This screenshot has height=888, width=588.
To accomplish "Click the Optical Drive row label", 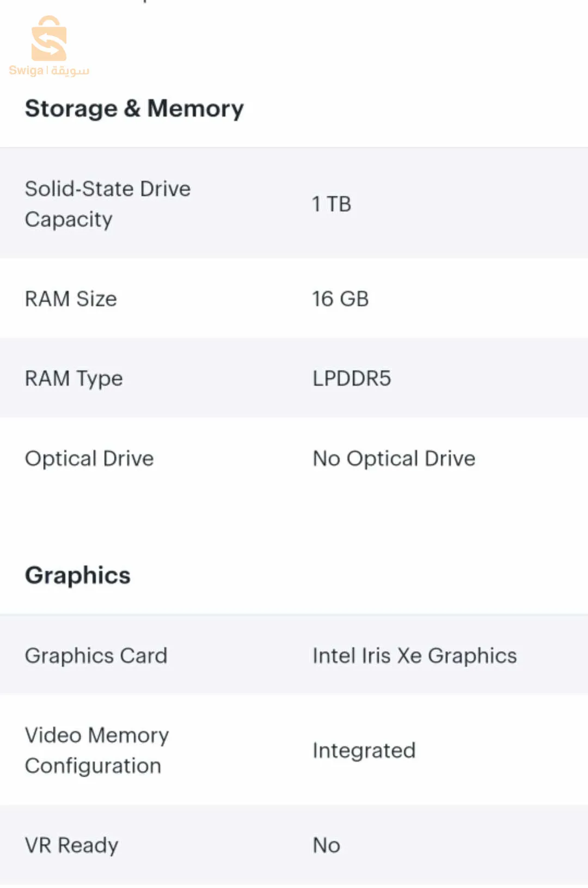I will tap(89, 459).
